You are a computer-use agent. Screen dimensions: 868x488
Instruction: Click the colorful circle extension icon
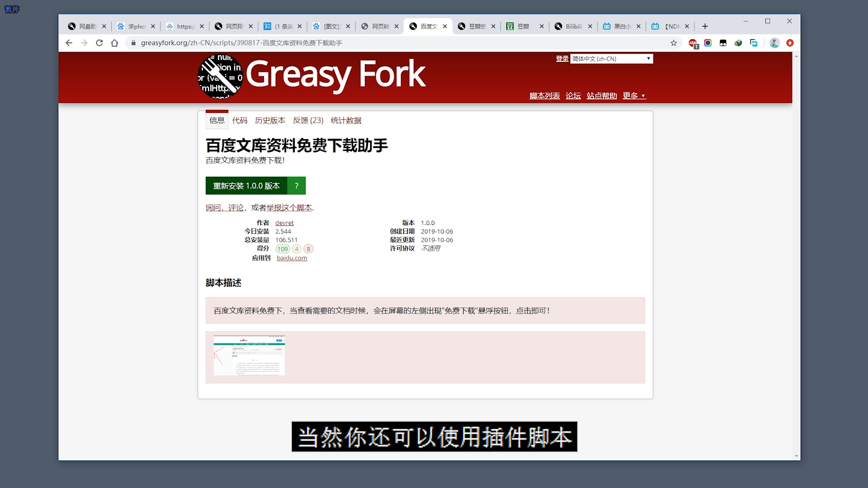[x=708, y=43]
